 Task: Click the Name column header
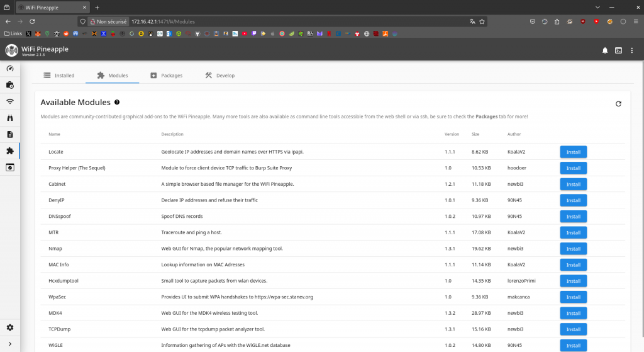tap(54, 135)
